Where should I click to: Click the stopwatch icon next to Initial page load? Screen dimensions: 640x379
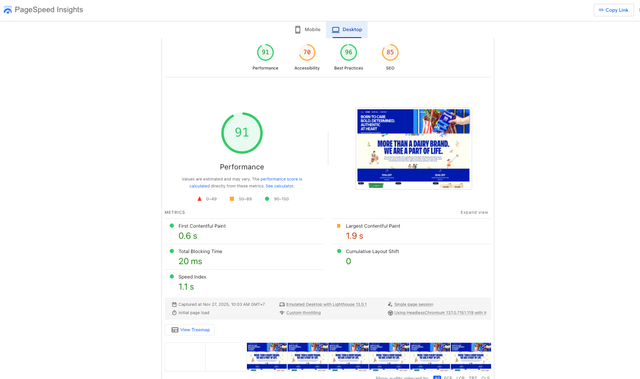tap(174, 313)
